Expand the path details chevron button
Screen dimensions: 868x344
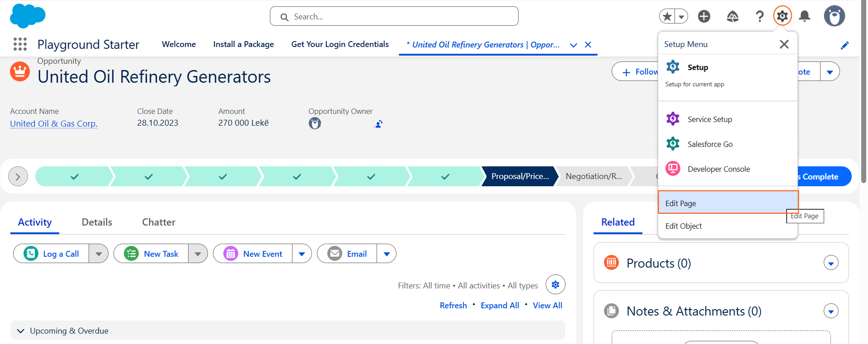[x=18, y=176]
